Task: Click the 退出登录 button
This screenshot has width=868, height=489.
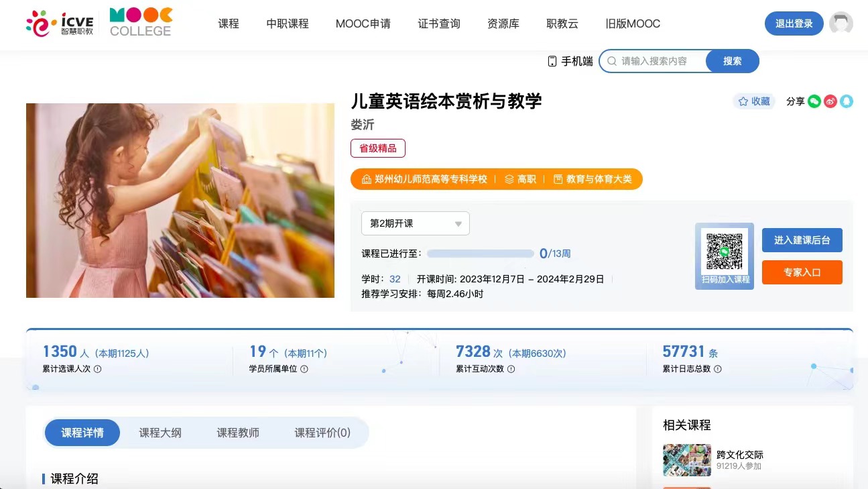Action: (794, 23)
